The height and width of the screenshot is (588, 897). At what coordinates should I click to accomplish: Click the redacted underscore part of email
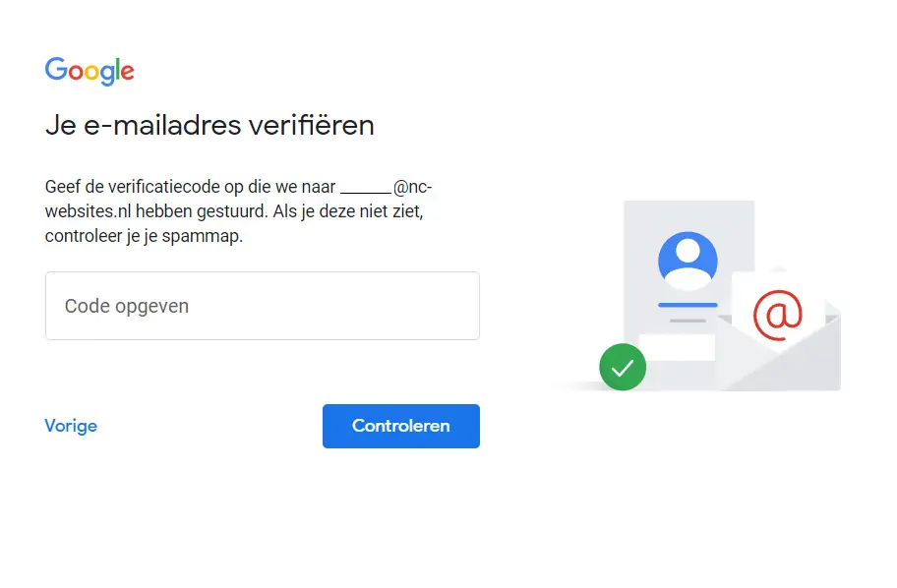(366, 189)
